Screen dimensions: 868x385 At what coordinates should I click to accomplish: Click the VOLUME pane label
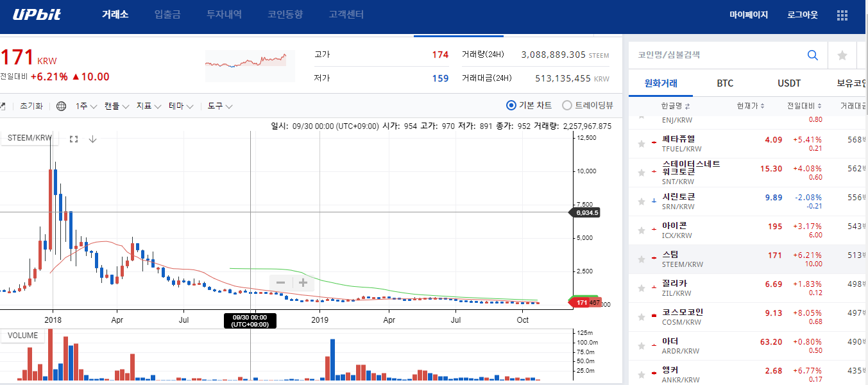22,336
